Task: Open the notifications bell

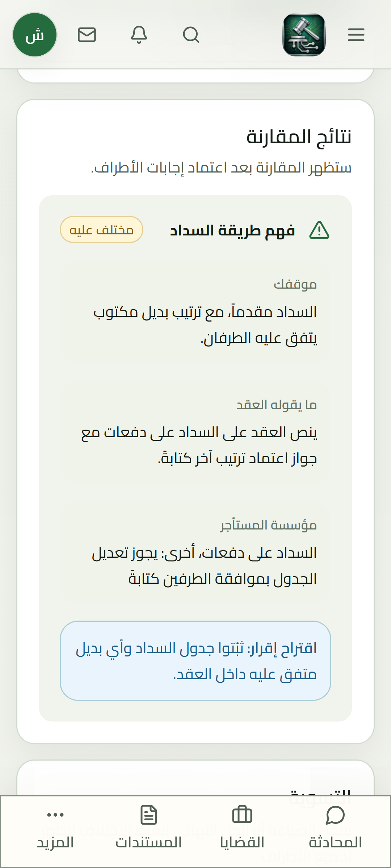Action: coord(139,35)
